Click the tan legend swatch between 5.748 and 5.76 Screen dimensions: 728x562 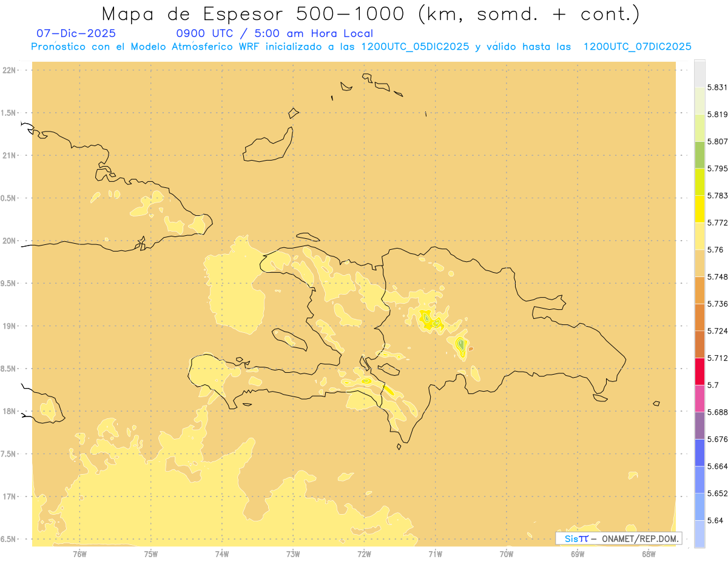pos(699,263)
